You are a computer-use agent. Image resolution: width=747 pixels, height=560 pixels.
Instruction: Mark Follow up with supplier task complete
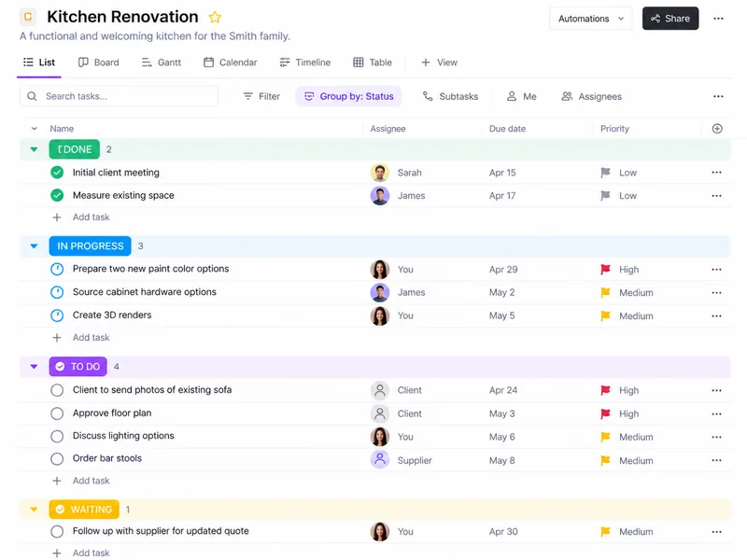point(57,531)
